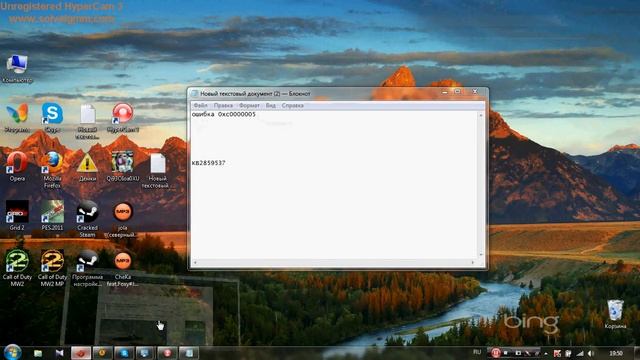Minimize the Notepad window
The height and width of the screenshot is (360, 640).
(444, 93)
